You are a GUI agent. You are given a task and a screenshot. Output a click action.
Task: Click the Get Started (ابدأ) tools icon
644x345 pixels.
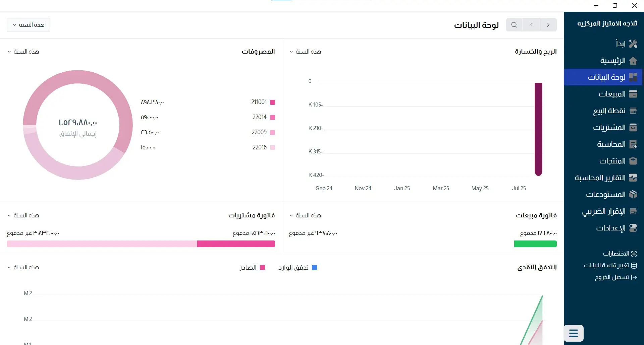click(633, 44)
